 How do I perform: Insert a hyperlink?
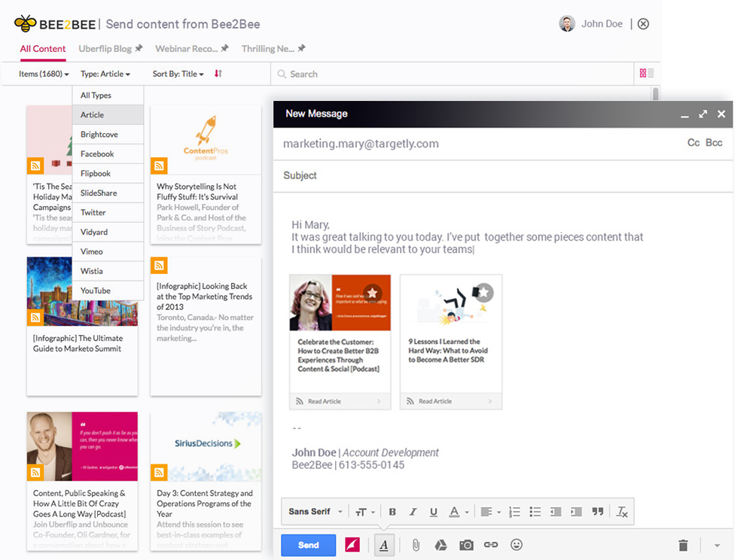pyautogui.click(x=491, y=545)
